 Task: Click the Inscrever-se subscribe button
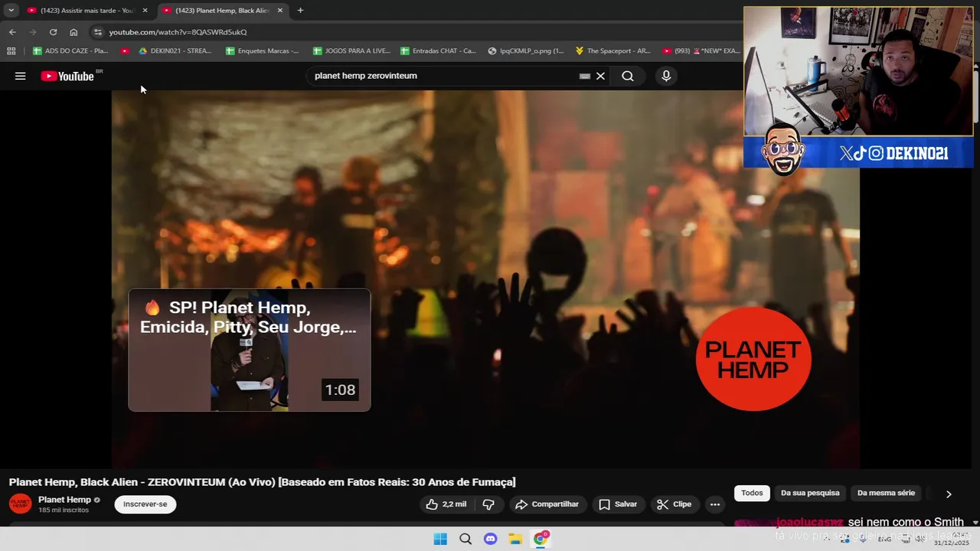pyautogui.click(x=145, y=504)
